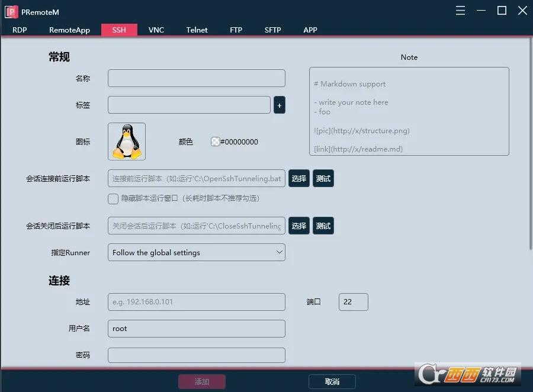Click the 添加 add button
Image resolution: width=533 pixels, height=392 pixels.
(x=202, y=381)
